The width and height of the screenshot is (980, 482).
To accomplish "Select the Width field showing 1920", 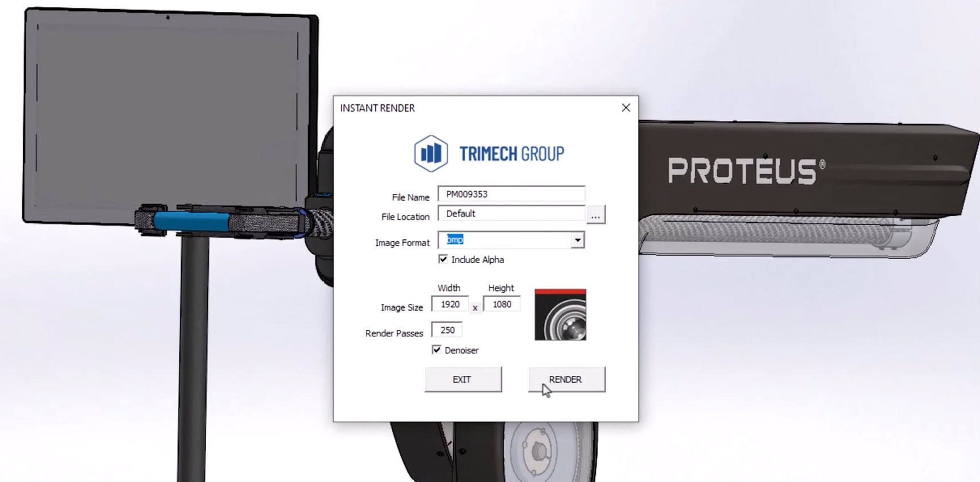I will [x=450, y=305].
